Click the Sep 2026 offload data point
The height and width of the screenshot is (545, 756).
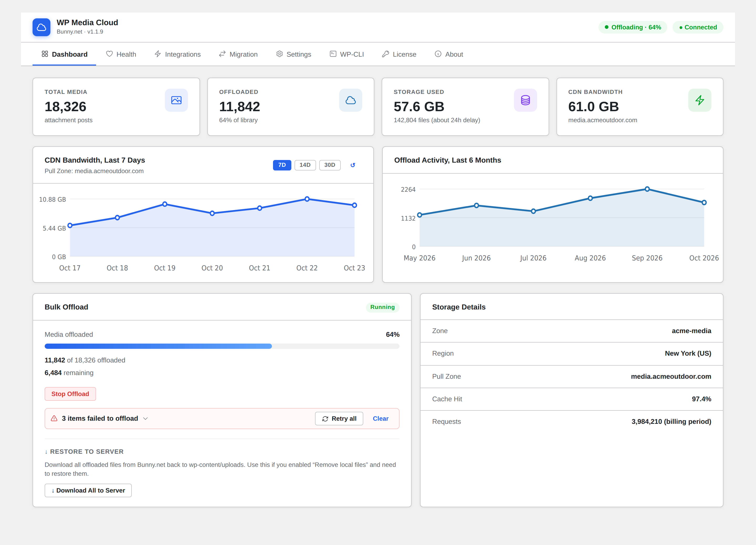pyautogui.click(x=647, y=189)
